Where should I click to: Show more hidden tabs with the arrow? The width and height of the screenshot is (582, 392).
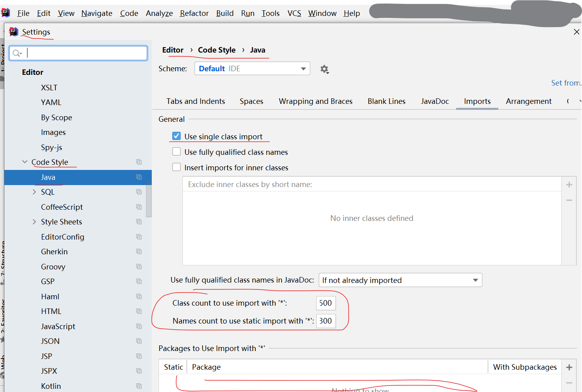580,101
